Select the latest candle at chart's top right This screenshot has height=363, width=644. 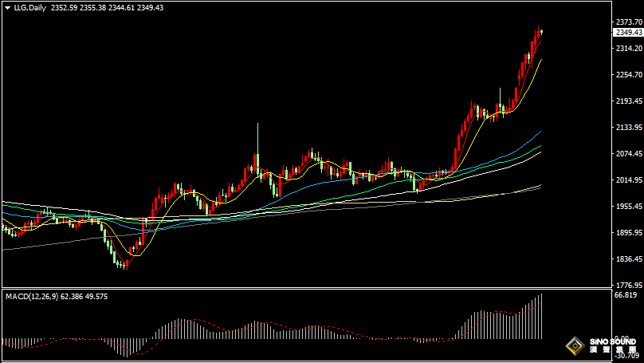pyautogui.click(x=541, y=32)
